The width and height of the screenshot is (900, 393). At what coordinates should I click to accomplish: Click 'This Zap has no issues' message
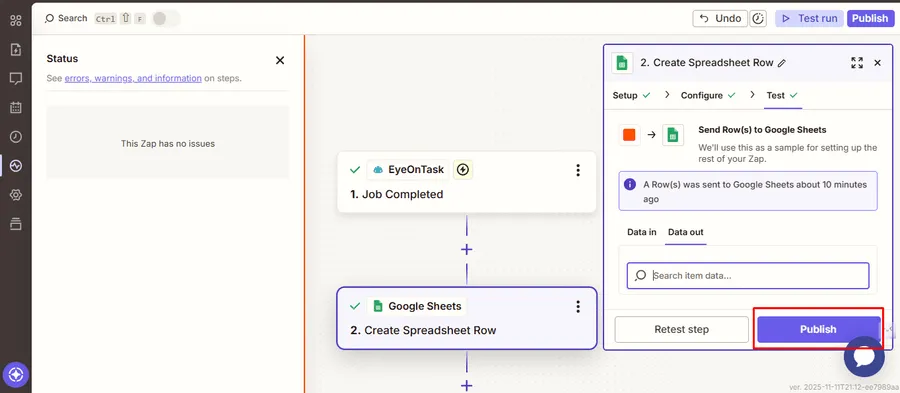[x=168, y=143]
